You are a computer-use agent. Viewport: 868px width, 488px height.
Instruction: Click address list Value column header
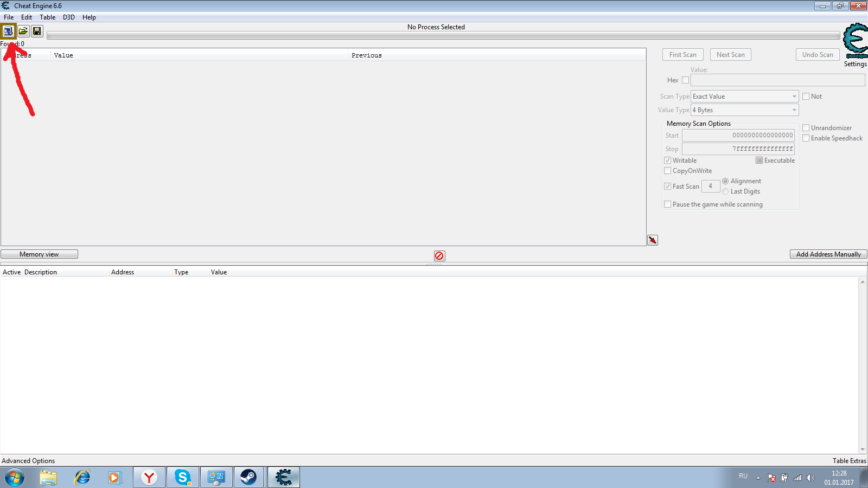coord(219,272)
